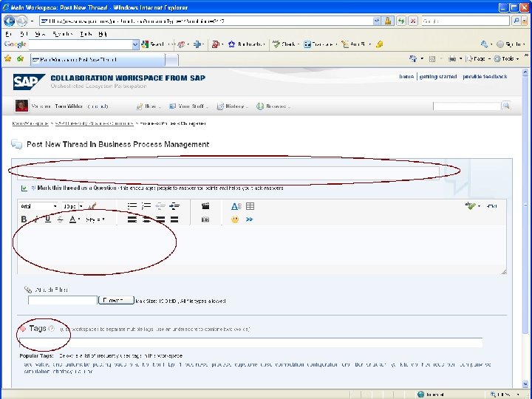The image size is (532, 399).
Task: Decrease indent in the editor
Action: click(x=160, y=206)
